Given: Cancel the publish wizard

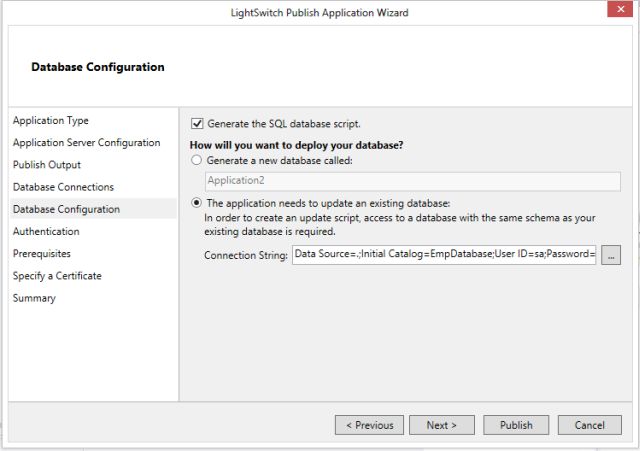Looking at the screenshot, I should (590, 425).
